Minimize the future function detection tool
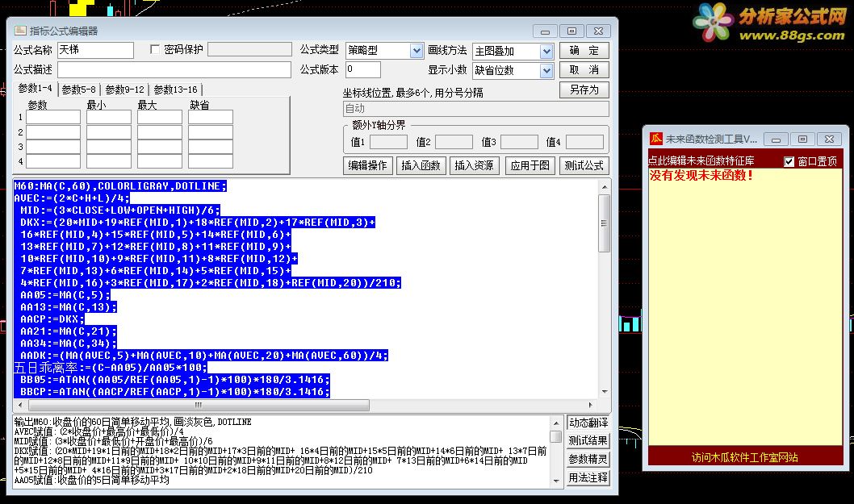Screen dimensions: 854x504 click(x=777, y=140)
